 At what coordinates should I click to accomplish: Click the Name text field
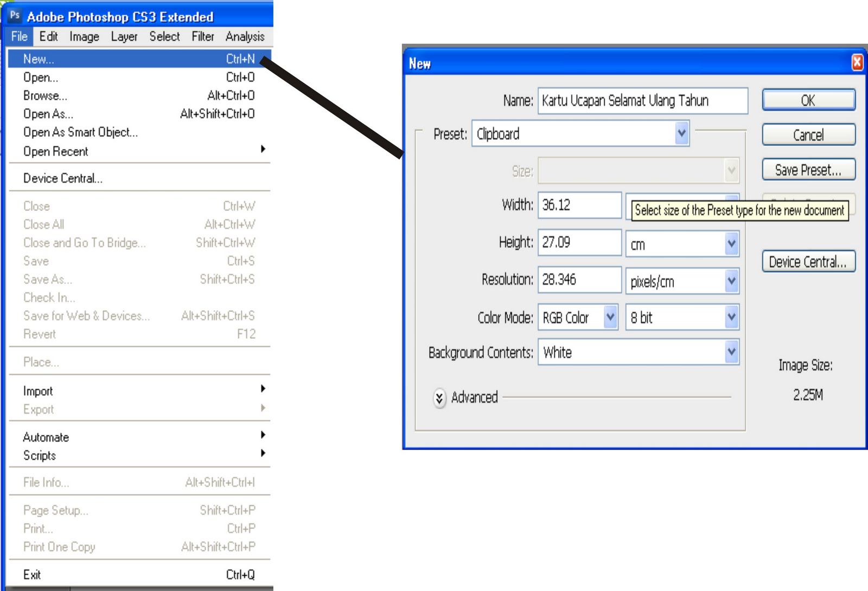tap(643, 100)
